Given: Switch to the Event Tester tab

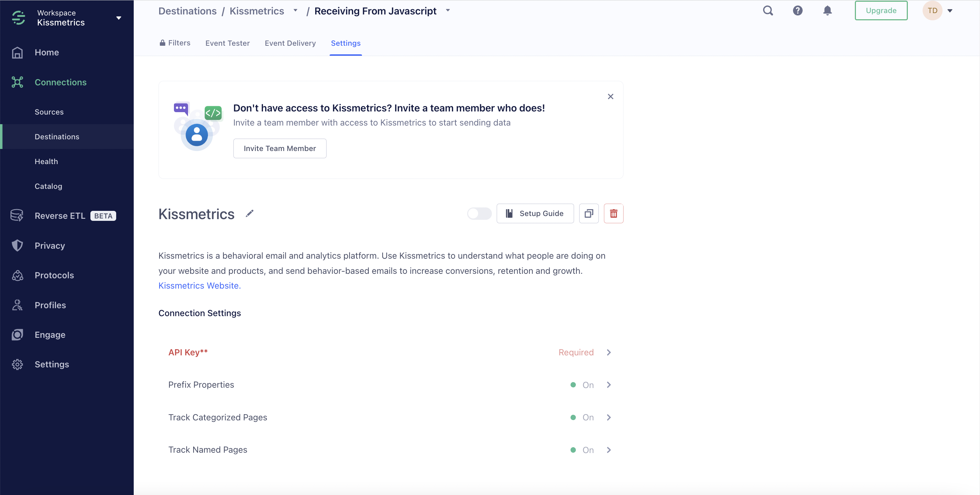Looking at the screenshot, I should [228, 43].
